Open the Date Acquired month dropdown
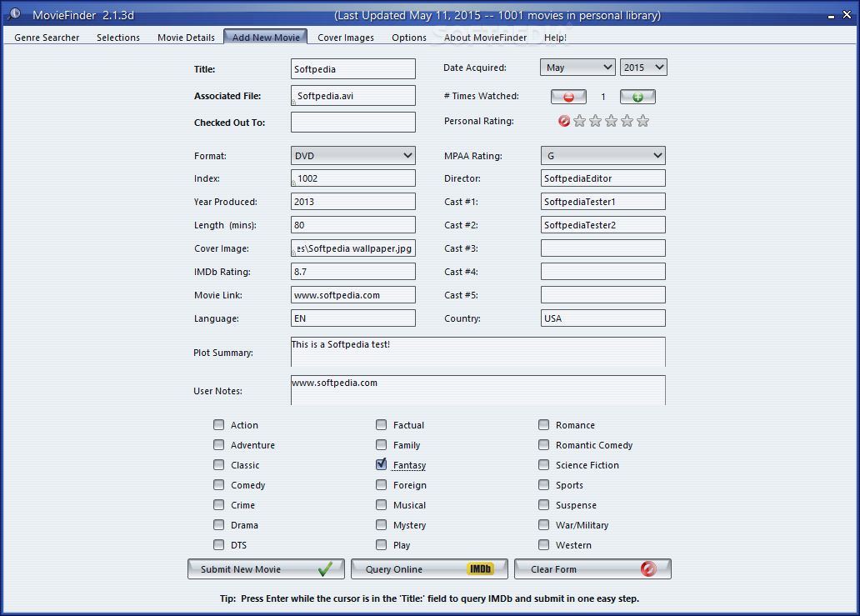This screenshot has width=860, height=616. coord(577,67)
